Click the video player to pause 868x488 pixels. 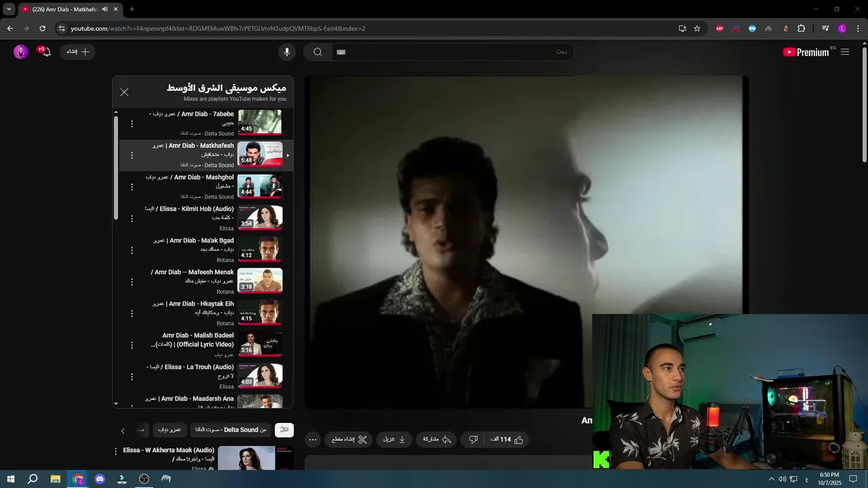[x=526, y=241]
